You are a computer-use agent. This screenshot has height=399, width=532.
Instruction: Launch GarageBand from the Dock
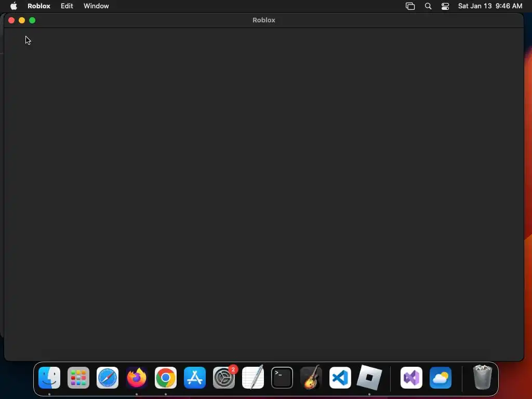[x=311, y=377]
